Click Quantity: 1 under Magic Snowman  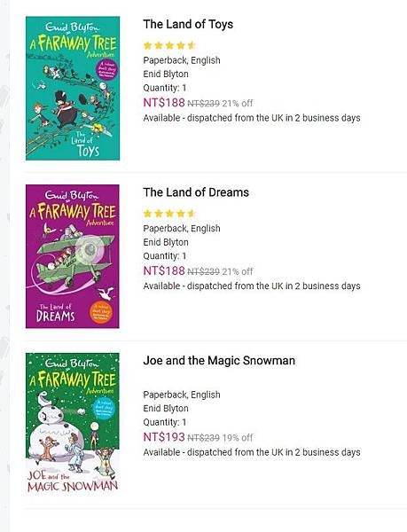(x=165, y=422)
